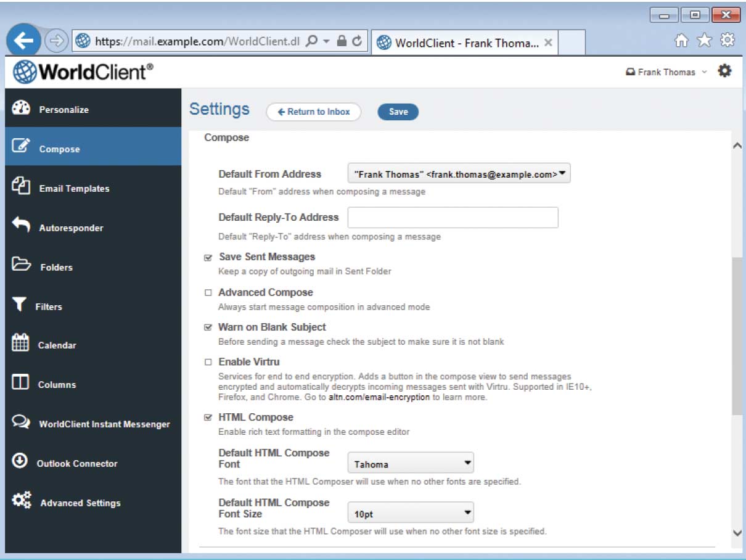Screen dimensions: 746x560
Task: Click the Compose pencil icon in sidebar
Action: pyautogui.click(x=21, y=147)
